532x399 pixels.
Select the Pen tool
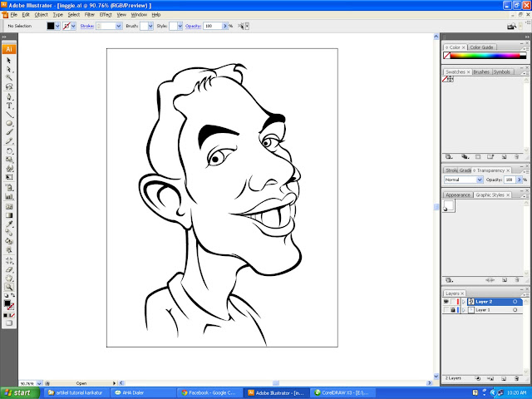tap(9, 96)
